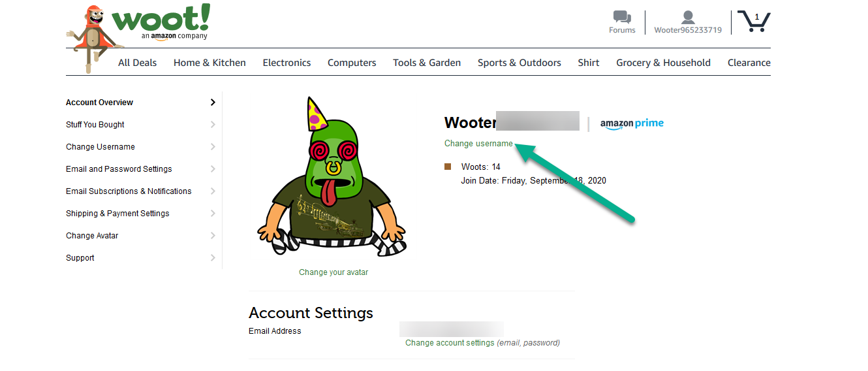The width and height of the screenshot is (868, 371).
Task: Click the Change username link
Action: [x=478, y=144]
